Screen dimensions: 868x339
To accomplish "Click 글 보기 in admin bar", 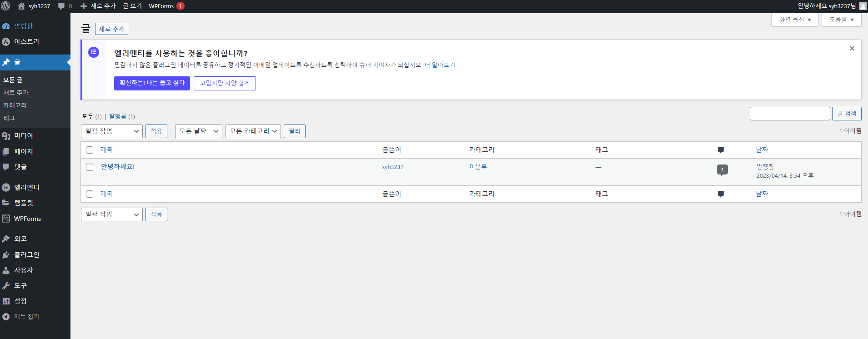I will [132, 6].
